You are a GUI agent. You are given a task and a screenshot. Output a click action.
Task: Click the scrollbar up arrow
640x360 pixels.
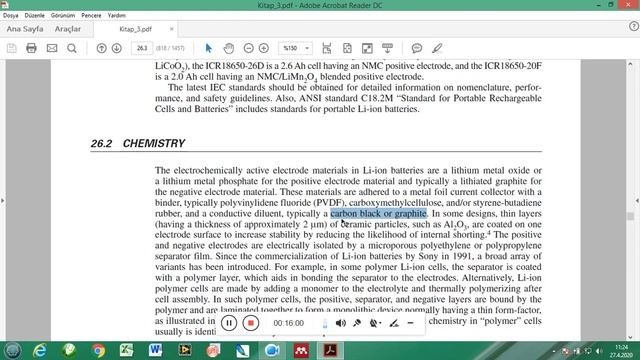pyautogui.click(x=630, y=64)
